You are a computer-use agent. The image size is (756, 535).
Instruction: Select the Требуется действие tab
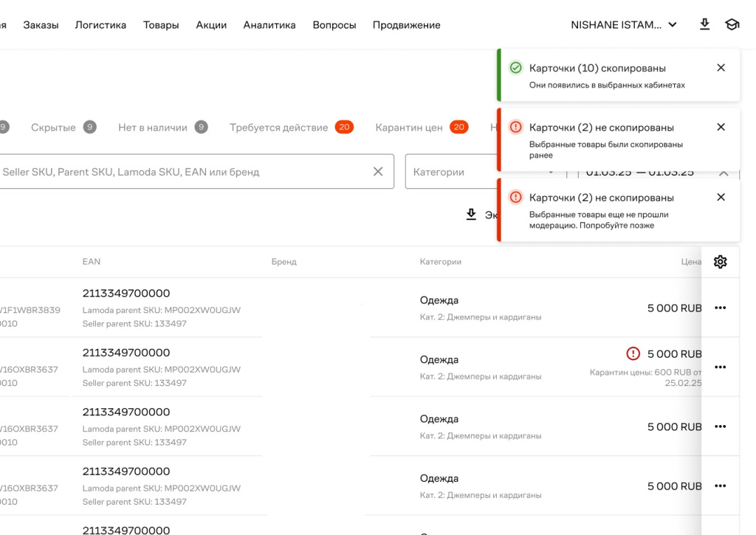(x=278, y=128)
